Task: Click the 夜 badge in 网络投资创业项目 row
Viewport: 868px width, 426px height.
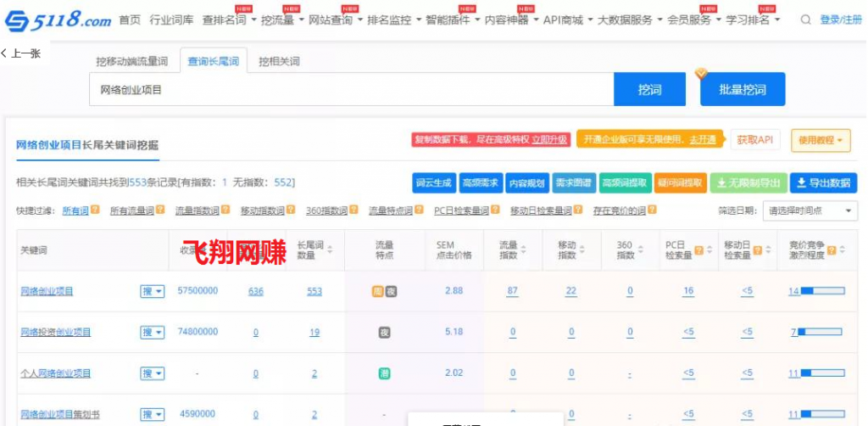Action: [x=384, y=333]
